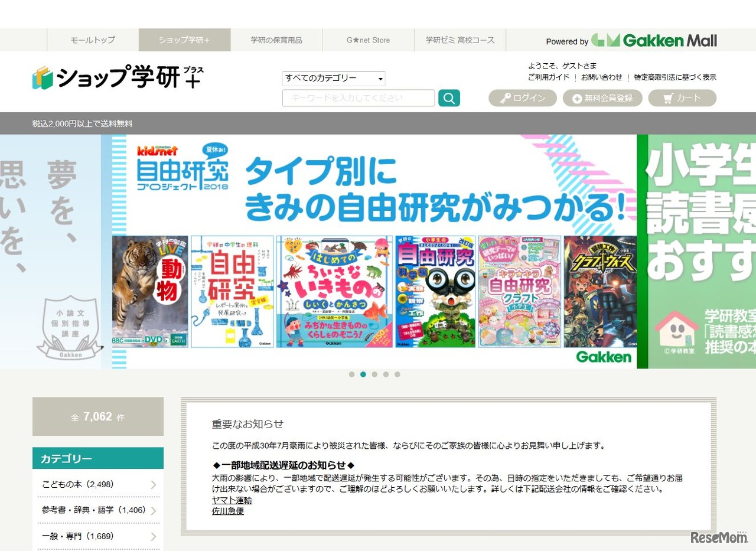The width and height of the screenshot is (756, 551).
Task: Select the 学研の保育用品 tab
Action: (276, 40)
